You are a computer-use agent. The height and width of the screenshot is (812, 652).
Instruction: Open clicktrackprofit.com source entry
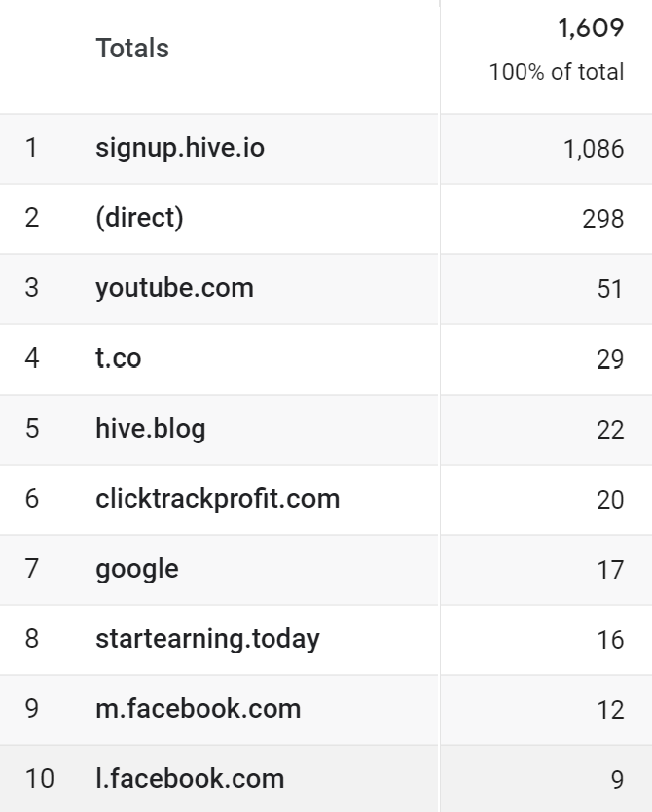click(217, 499)
